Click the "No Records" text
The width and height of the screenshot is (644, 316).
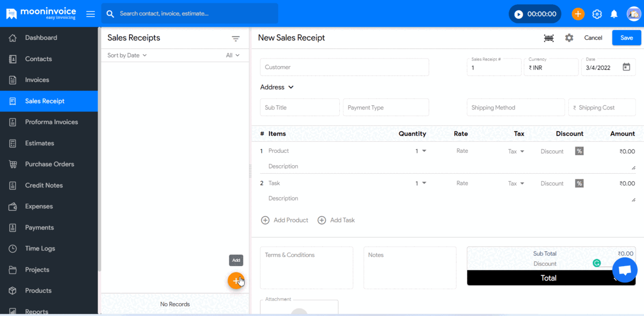tap(175, 304)
